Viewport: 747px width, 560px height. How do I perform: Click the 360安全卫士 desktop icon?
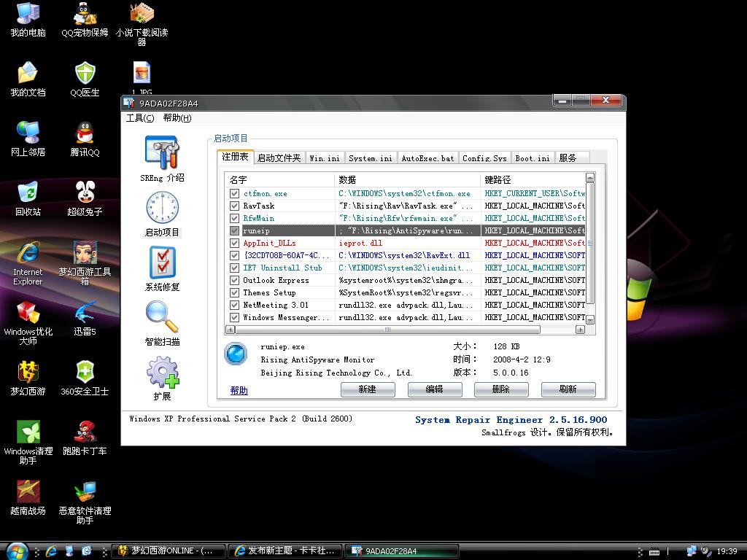85,373
